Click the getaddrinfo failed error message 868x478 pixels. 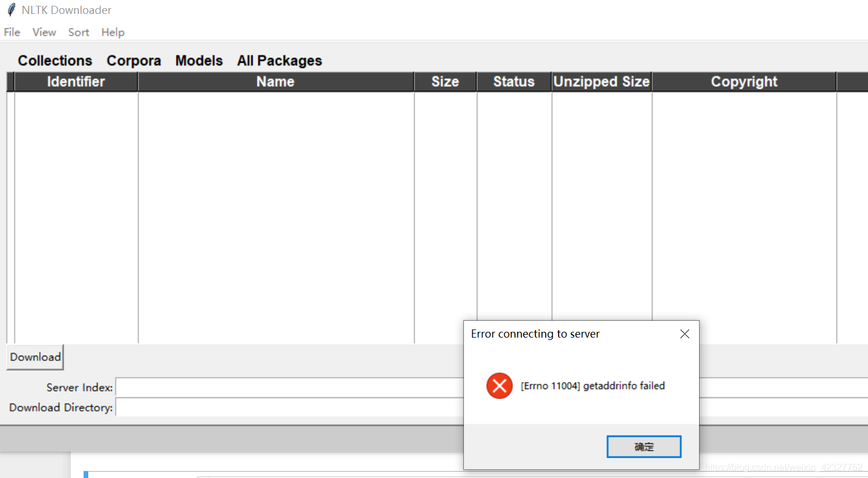pos(593,386)
